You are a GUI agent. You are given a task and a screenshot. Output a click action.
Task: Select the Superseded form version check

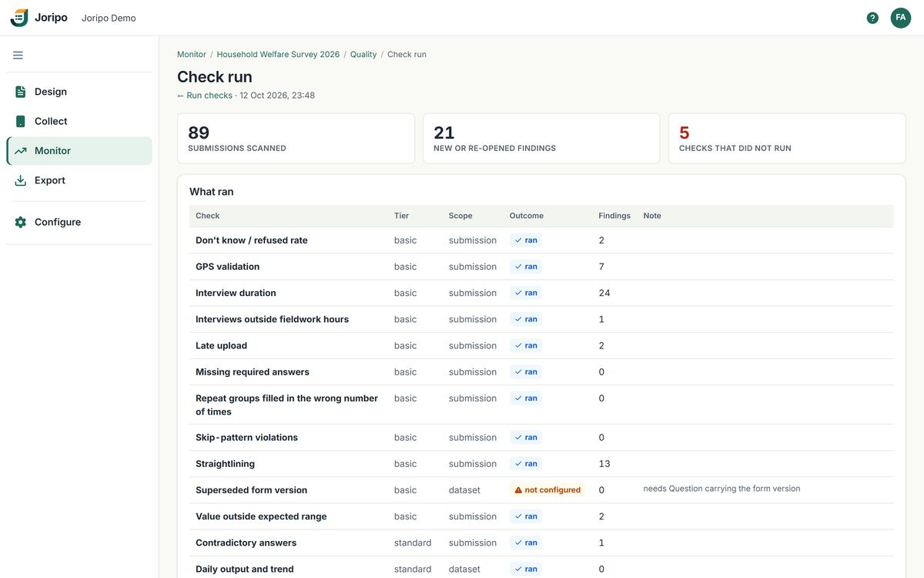coord(252,490)
